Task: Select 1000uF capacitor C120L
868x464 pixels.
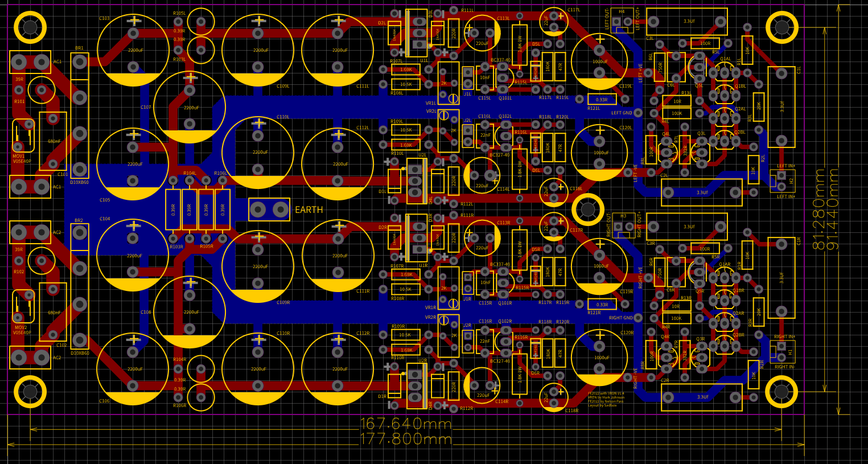Action: [599, 153]
